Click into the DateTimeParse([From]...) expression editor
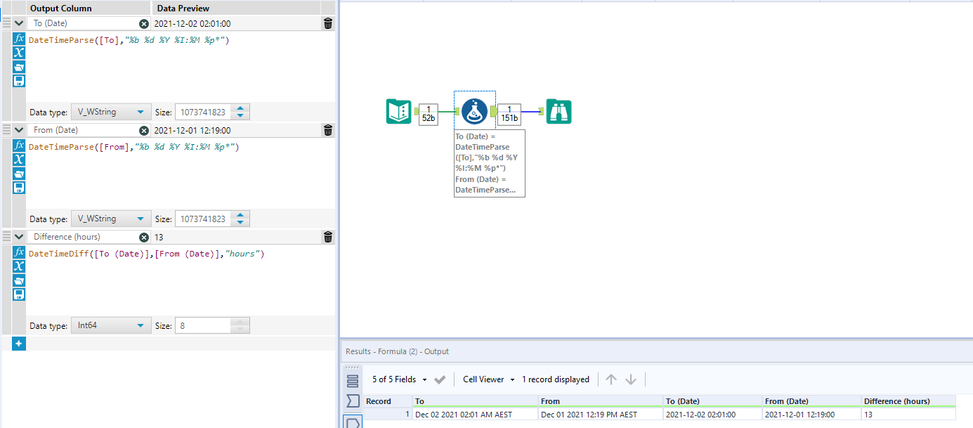Screen dimensions: 973x428 tap(180, 173)
